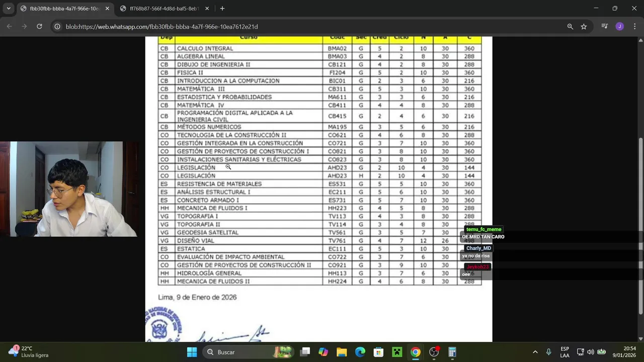Open Calculator from the taskbar
Viewport: 644px width, 362px height.
(452, 352)
